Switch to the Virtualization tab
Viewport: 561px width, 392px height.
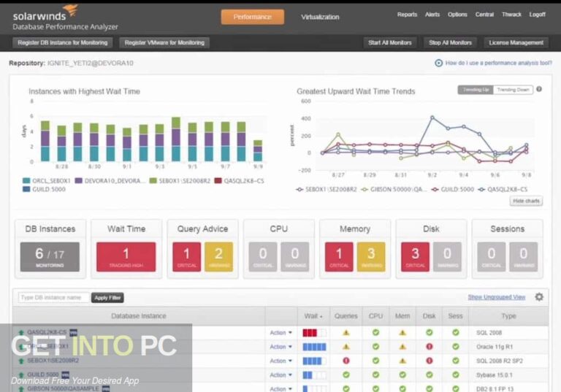point(320,17)
